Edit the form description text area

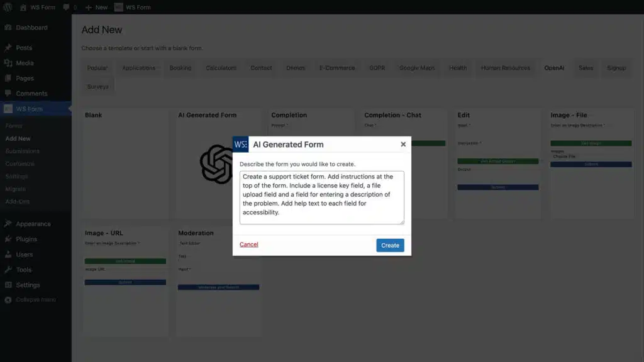[x=321, y=197]
